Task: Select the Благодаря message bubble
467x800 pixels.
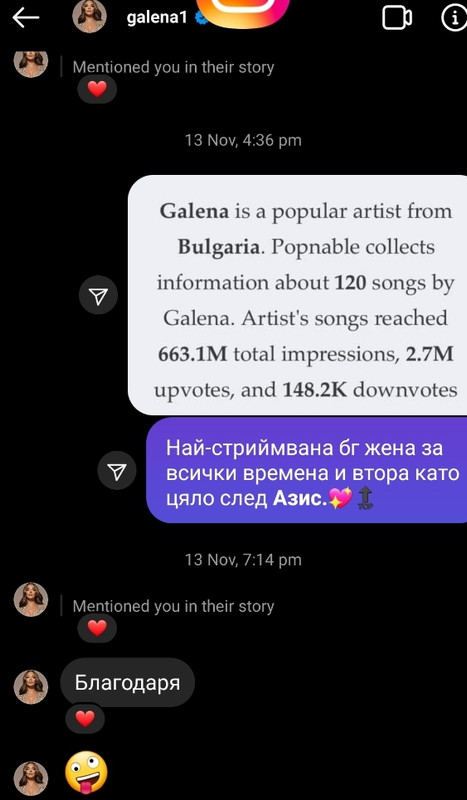Action: 128,682
